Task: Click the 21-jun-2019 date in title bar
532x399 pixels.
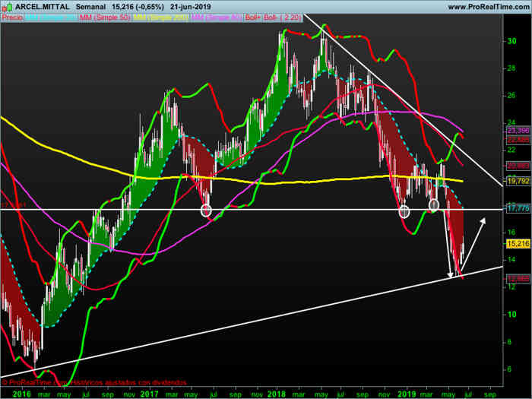Action: 191,7
